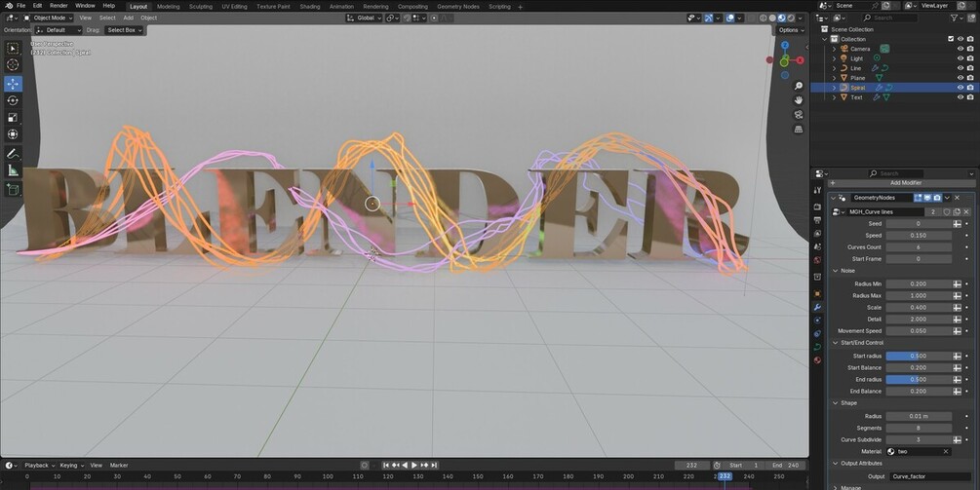Viewport: 980px width, 490px height.
Task: Switch to the Modeling workspace tab
Action: pos(168,6)
